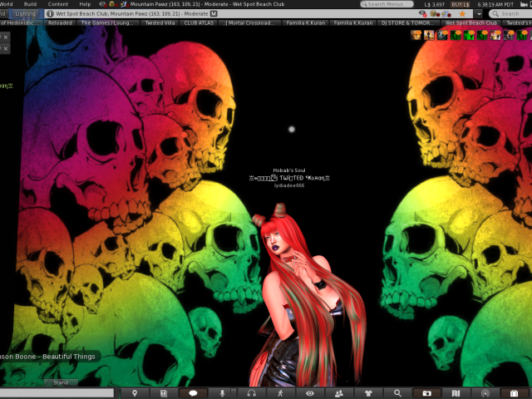
Task: Open inventory with the suitcase button
Action: (515, 393)
